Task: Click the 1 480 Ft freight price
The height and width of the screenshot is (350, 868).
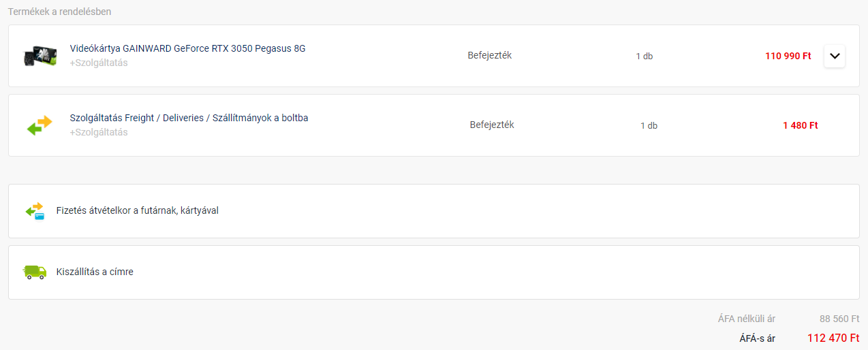Action: coord(800,125)
